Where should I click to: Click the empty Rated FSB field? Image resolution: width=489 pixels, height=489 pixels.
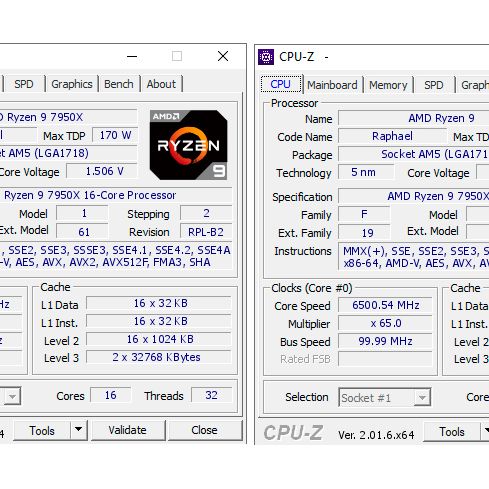tap(385, 359)
